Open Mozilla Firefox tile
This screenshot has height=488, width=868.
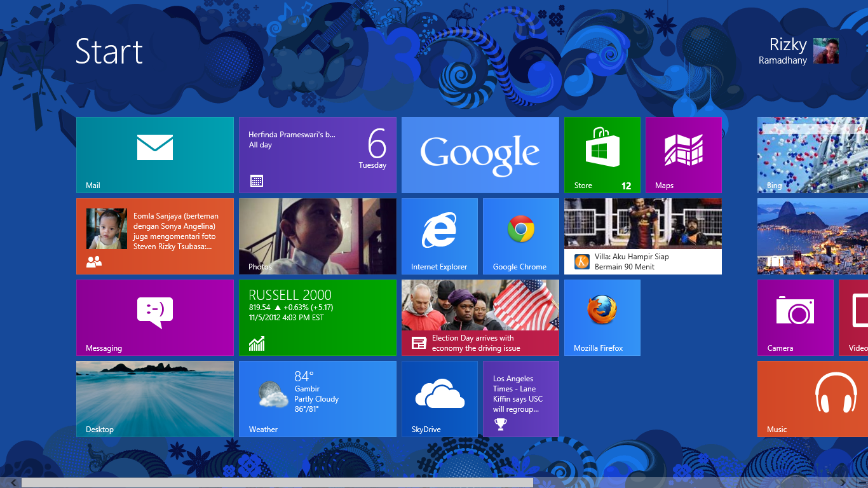[x=602, y=318]
